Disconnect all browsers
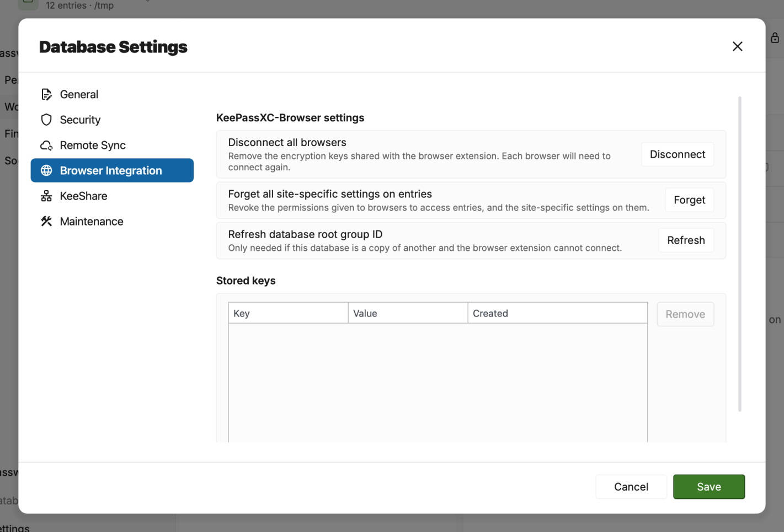784x532 pixels. tap(678, 154)
